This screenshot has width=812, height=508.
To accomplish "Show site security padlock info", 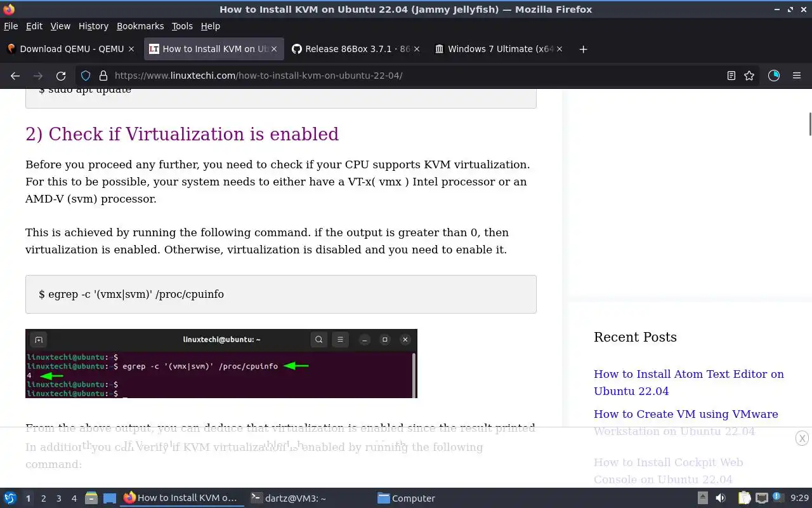I will 103,76.
